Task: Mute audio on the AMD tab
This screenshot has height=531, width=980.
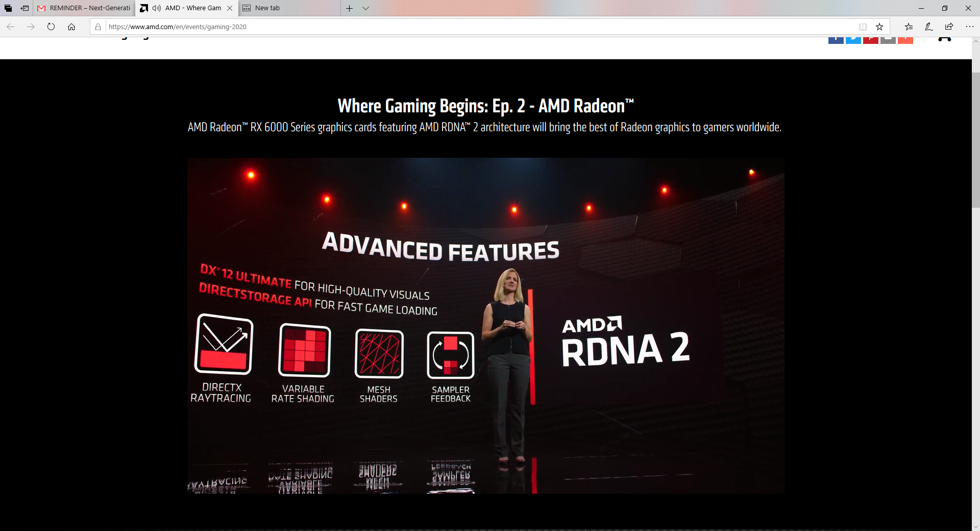Action: pos(157,8)
